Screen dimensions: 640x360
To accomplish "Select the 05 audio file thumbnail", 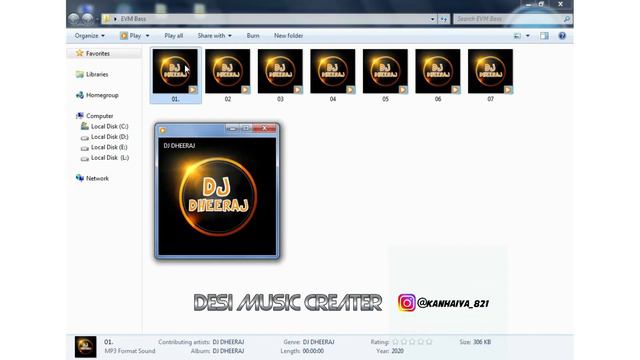I will (385, 71).
